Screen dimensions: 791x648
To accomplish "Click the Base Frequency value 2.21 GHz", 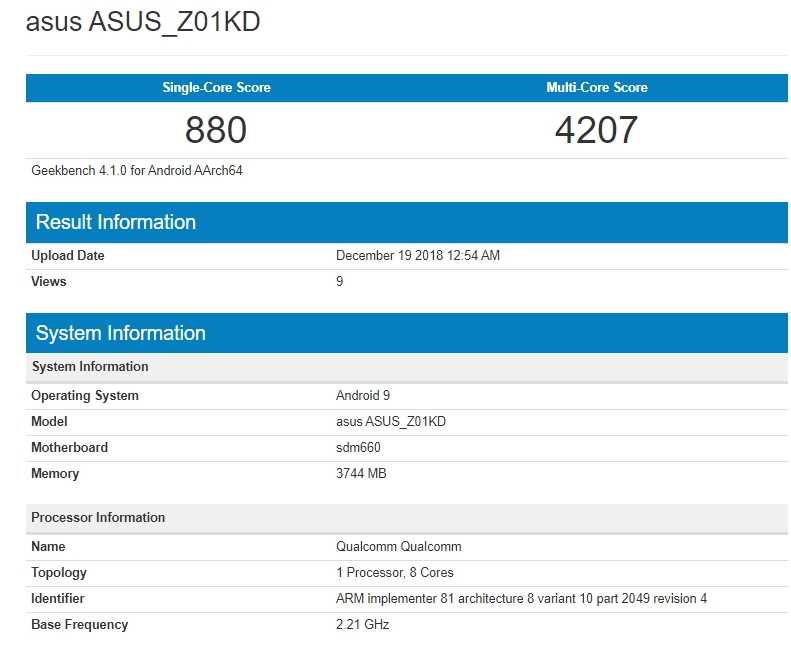I will coord(363,625).
